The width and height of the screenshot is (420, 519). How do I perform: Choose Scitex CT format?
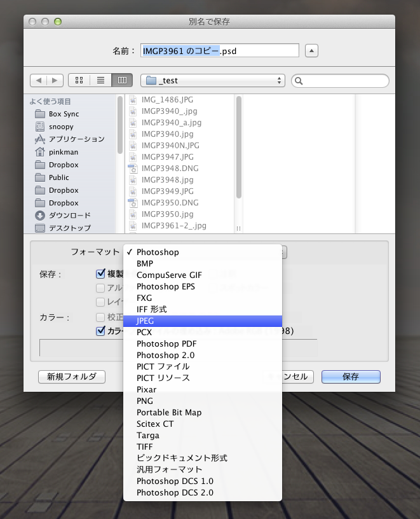tap(203, 424)
